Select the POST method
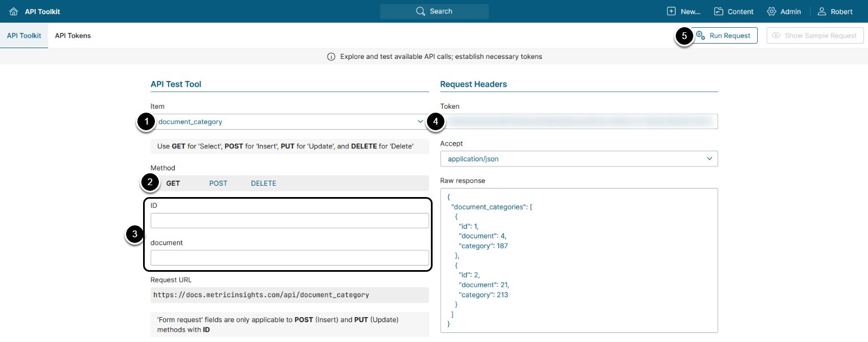 (218, 183)
